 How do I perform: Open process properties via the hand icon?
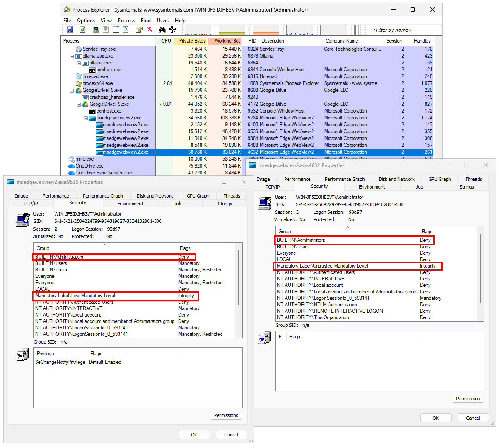point(139,30)
